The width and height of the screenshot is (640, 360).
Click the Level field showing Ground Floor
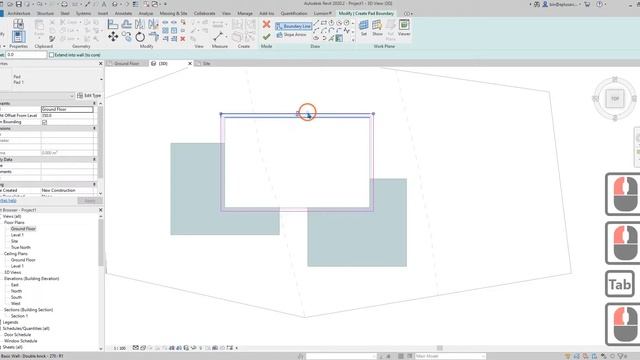pos(67,109)
